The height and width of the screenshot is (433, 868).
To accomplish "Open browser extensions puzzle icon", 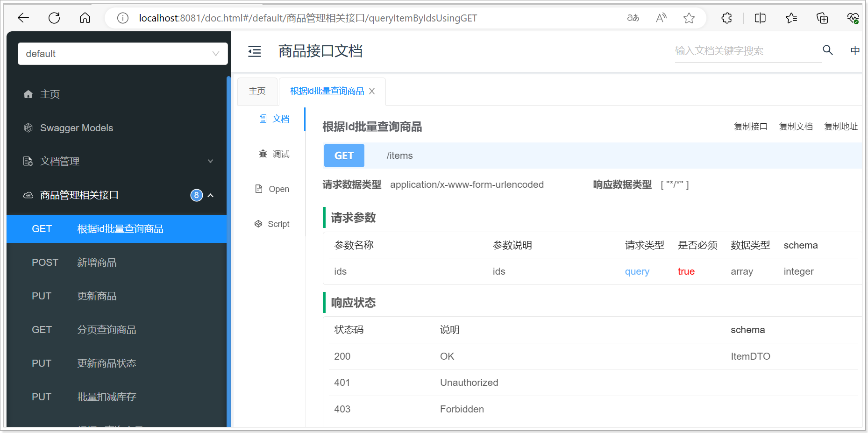I will click(726, 18).
